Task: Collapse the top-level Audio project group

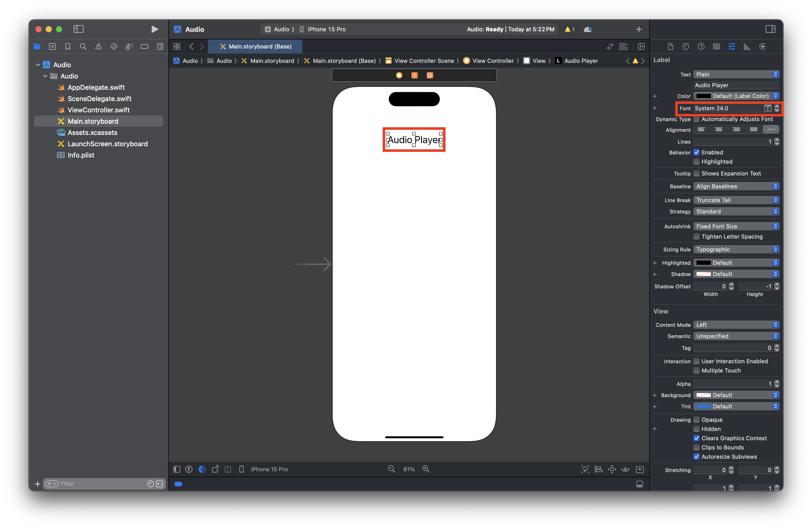Action: [x=38, y=65]
